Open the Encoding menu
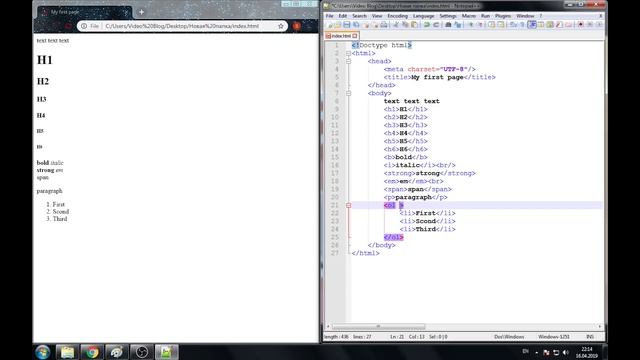 [x=398, y=16]
